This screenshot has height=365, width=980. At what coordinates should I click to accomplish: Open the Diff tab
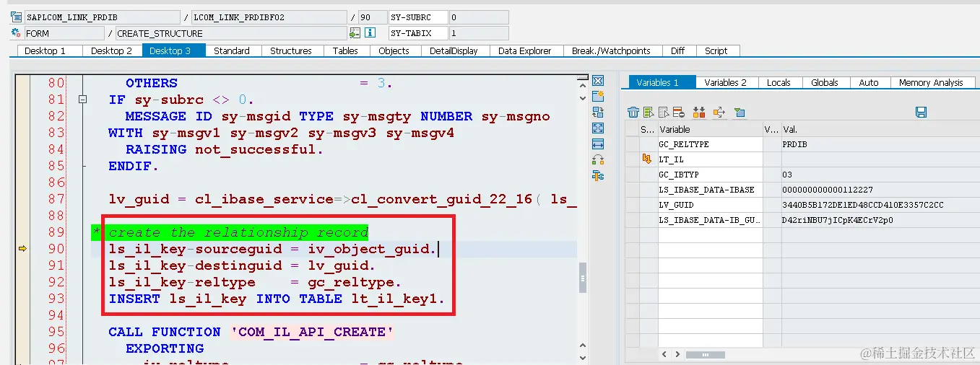[677, 50]
